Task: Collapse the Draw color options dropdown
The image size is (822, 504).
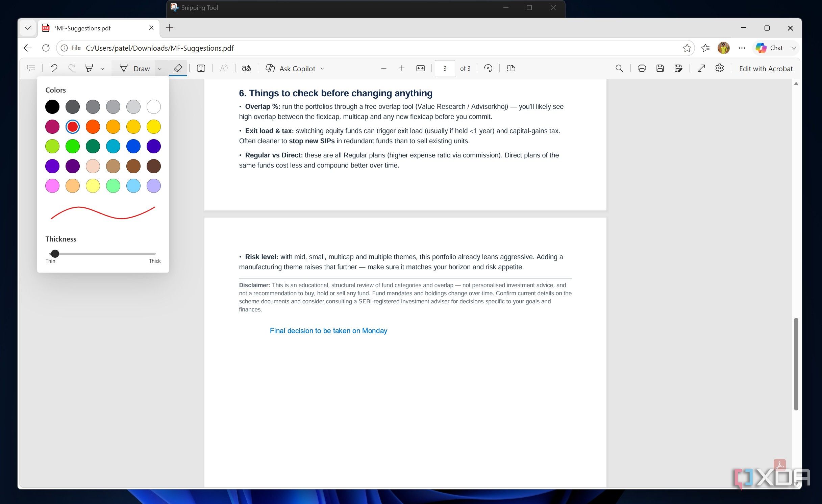Action: coord(160,69)
